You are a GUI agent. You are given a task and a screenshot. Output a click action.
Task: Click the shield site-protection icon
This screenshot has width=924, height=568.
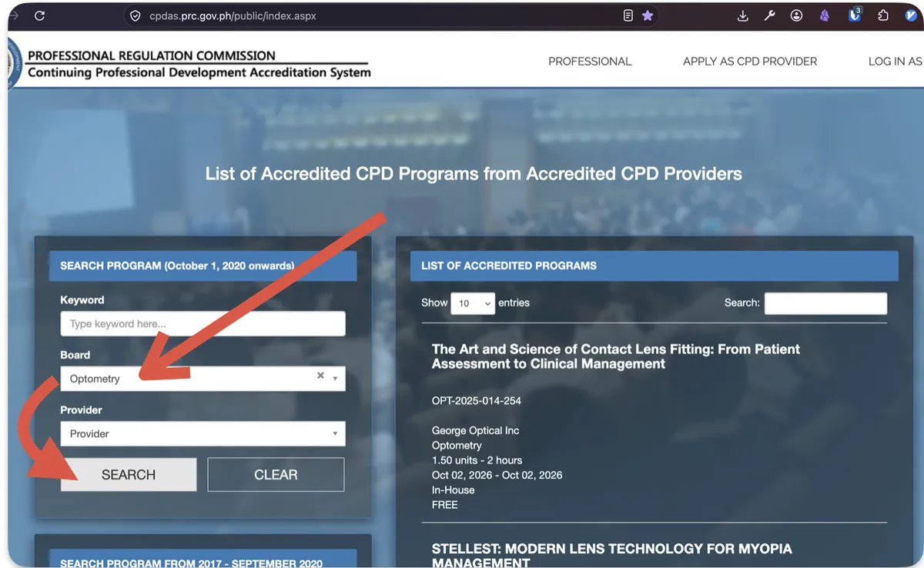[x=136, y=15]
